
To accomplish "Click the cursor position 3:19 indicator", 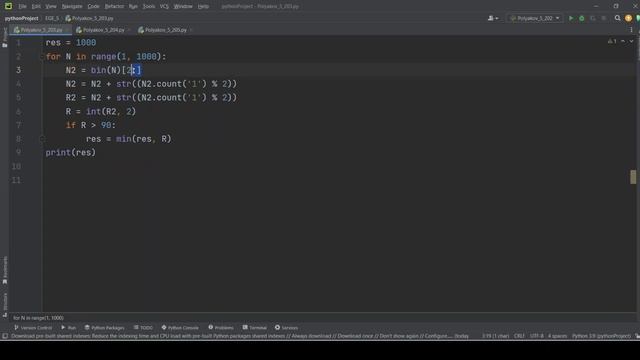I will 495,336.
